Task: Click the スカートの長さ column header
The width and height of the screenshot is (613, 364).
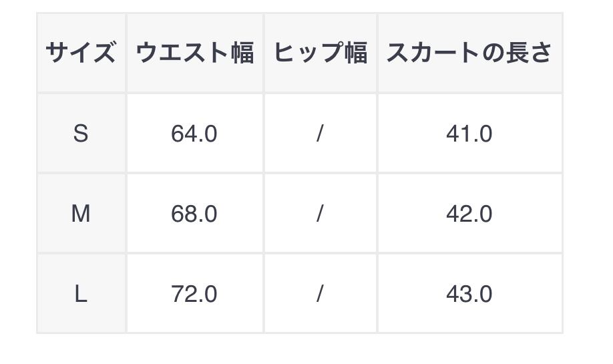Action: click(x=469, y=53)
